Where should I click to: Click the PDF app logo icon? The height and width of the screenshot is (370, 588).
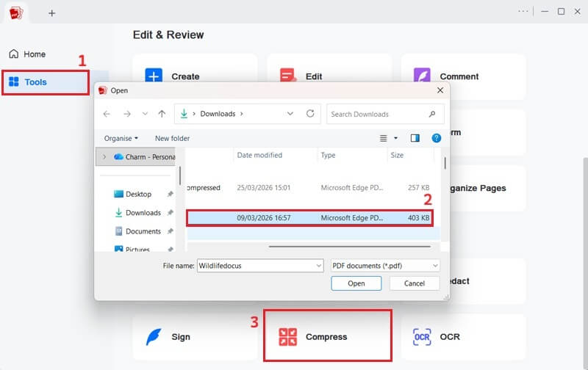15,13
